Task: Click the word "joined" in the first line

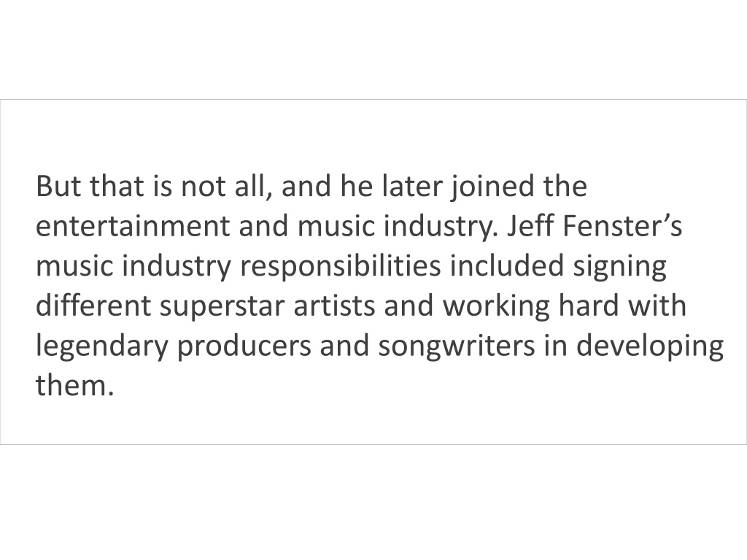Action: coord(492,187)
